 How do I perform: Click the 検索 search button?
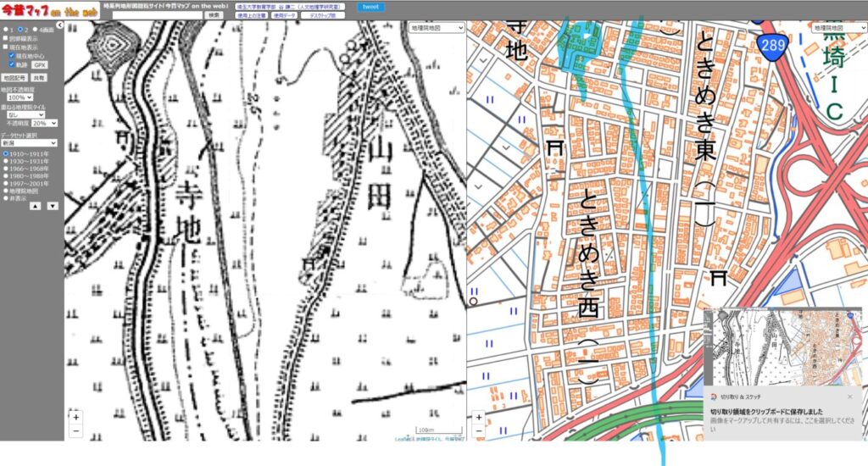[x=214, y=15]
